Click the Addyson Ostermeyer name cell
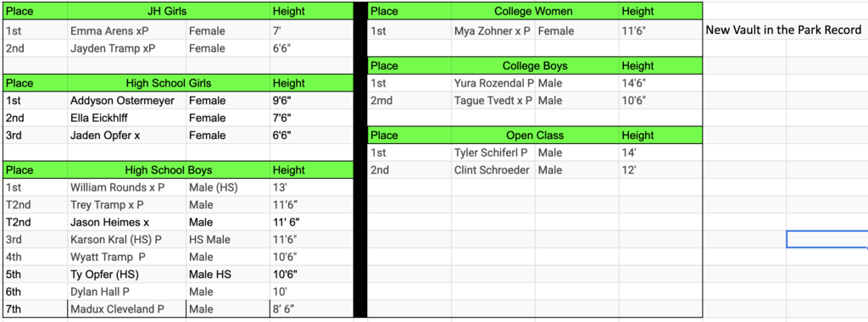The image size is (868, 322). click(127, 101)
